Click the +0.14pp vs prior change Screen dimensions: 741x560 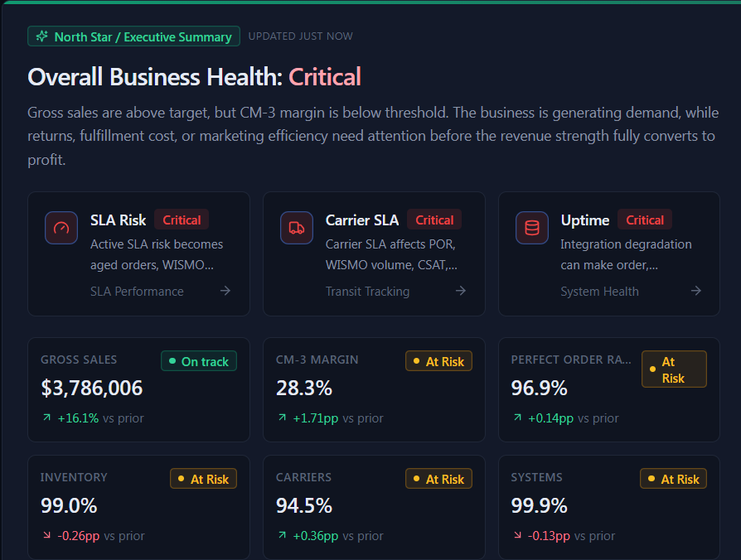pyautogui.click(x=574, y=418)
